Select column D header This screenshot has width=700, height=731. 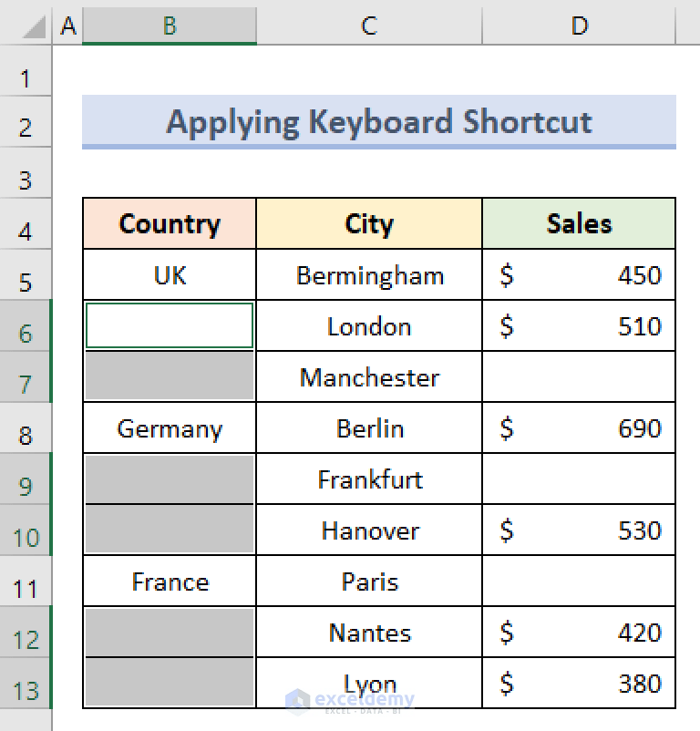(579, 26)
